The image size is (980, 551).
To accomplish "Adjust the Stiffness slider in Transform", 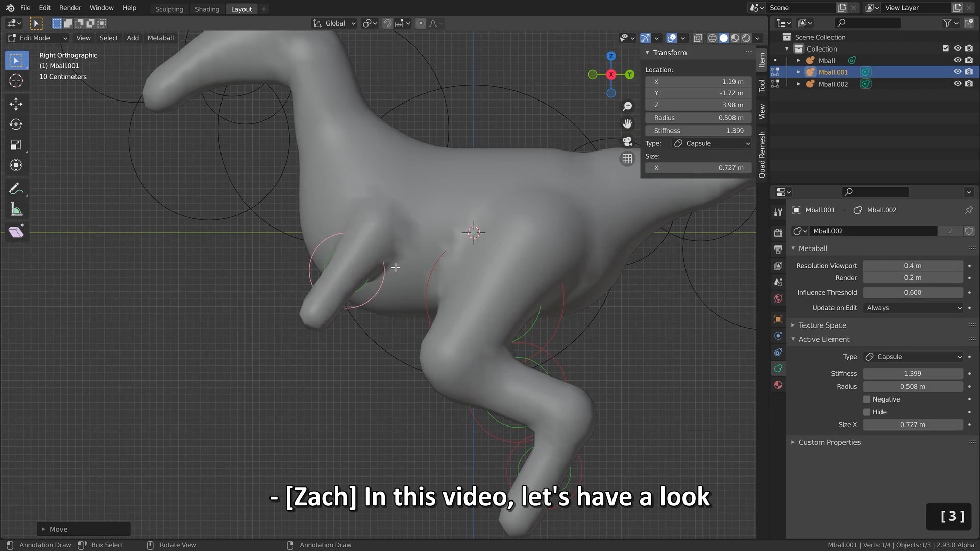I will (x=698, y=131).
